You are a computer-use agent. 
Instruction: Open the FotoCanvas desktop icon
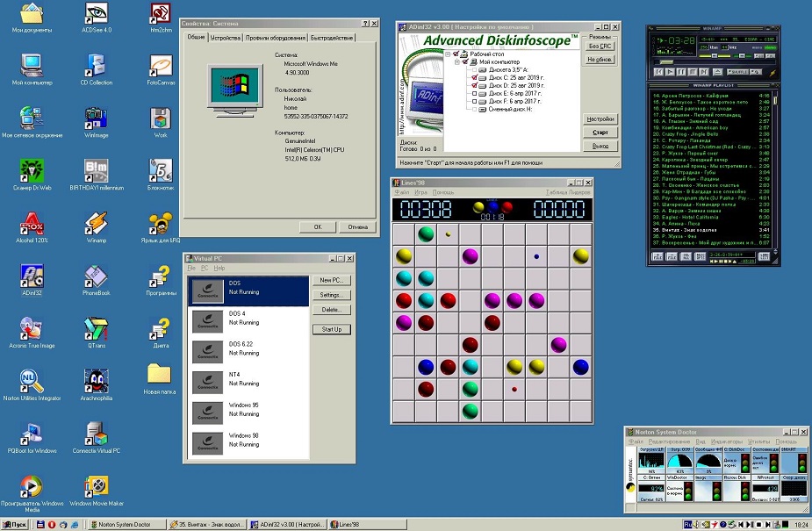[161, 68]
